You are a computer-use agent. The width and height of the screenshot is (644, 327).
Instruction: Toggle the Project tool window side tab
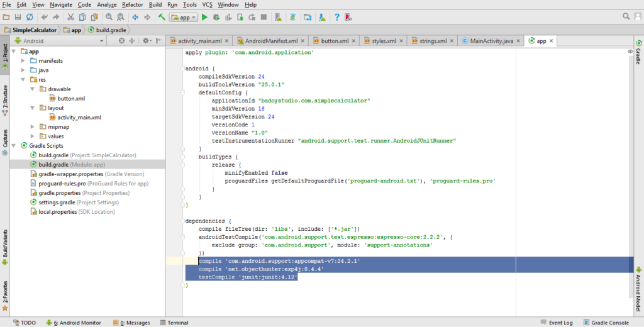tap(5, 57)
